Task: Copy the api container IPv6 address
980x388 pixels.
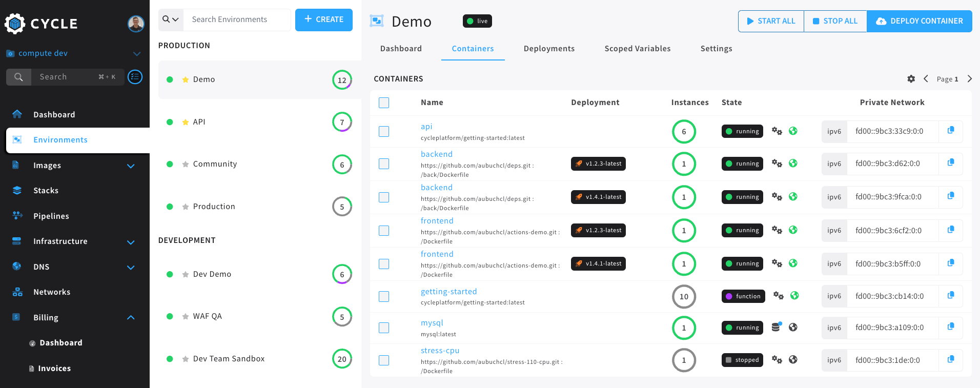Action: tap(951, 131)
